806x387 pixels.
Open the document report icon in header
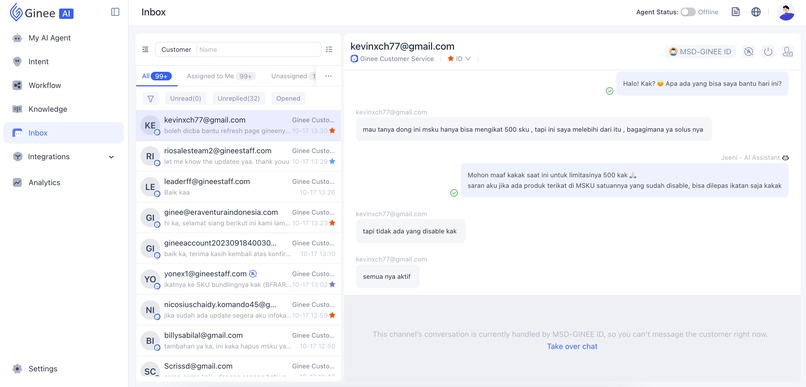click(x=736, y=12)
